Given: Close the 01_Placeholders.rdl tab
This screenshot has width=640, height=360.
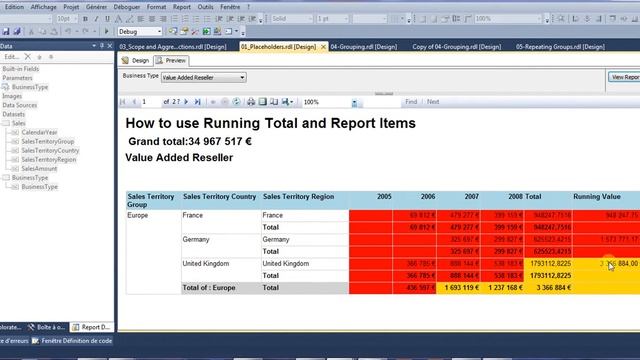Looking at the screenshot, I should [323, 47].
